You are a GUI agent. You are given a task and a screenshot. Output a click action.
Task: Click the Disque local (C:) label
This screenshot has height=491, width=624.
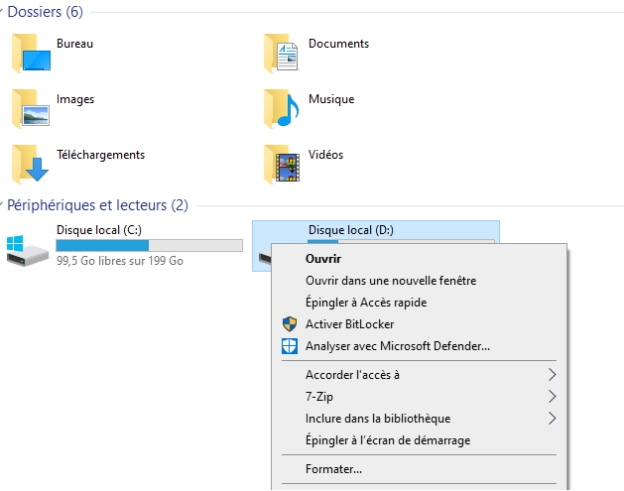click(99, 230)
